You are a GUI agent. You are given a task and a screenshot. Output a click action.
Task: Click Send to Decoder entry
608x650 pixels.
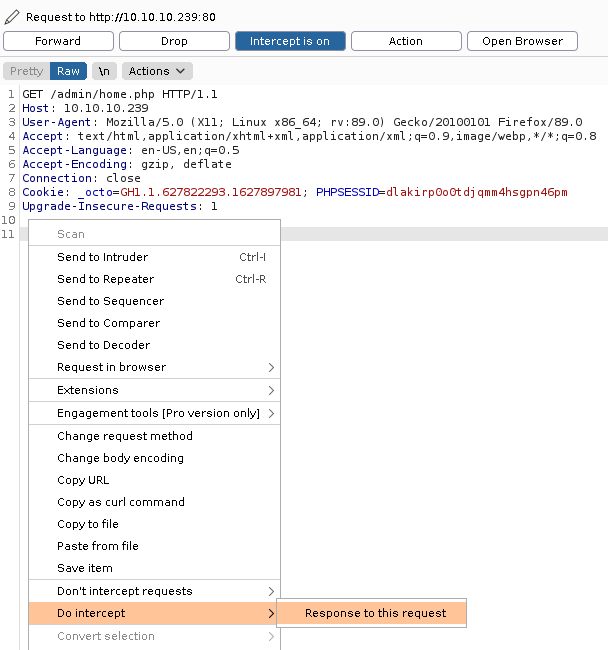[103, 345]
